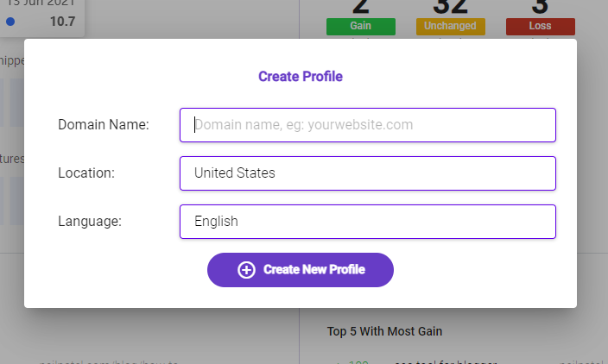Click the blue dot legend marker beside 10.7

click(x=10, y=22)
